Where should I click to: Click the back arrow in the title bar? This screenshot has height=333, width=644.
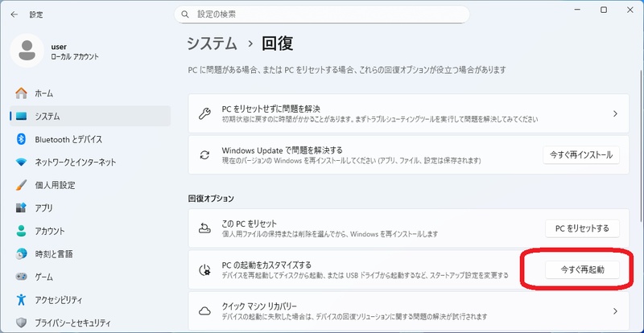pyautogui.click(x=14, y=14)
